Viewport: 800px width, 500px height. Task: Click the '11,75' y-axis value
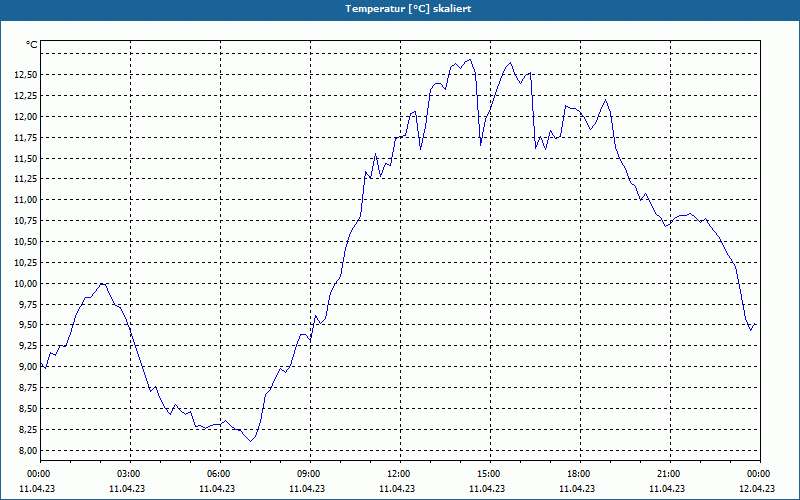pos(26,138)
